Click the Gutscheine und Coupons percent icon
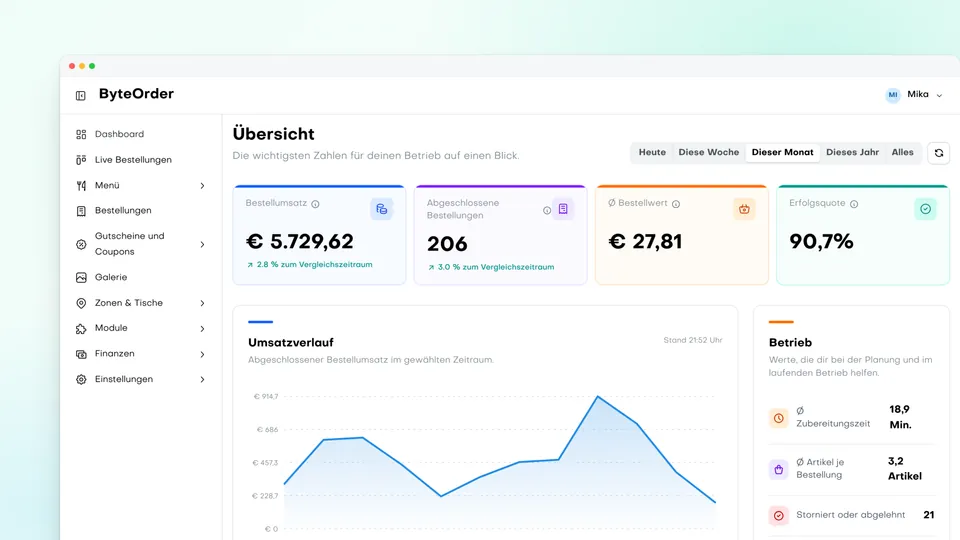The height and width of the screenshot is (540, 960). pos(81,244)
